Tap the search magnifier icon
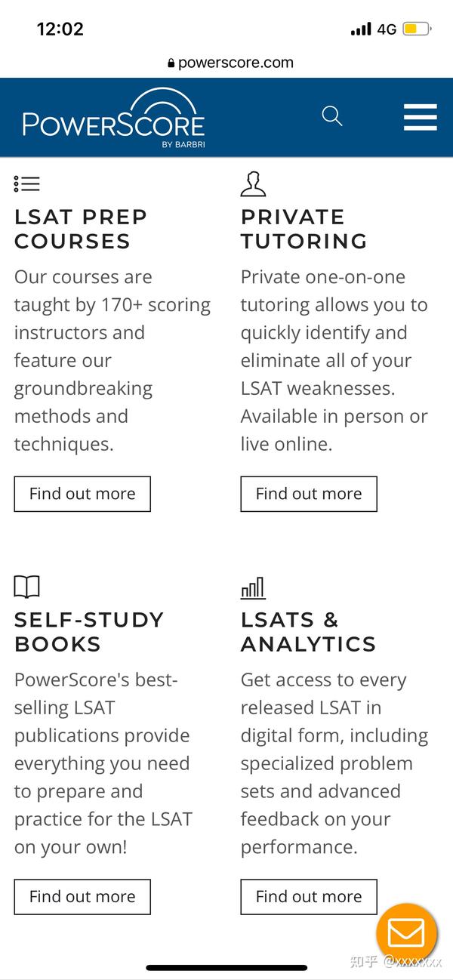This screenshot has height=980, width=453. tap(332, 116)
